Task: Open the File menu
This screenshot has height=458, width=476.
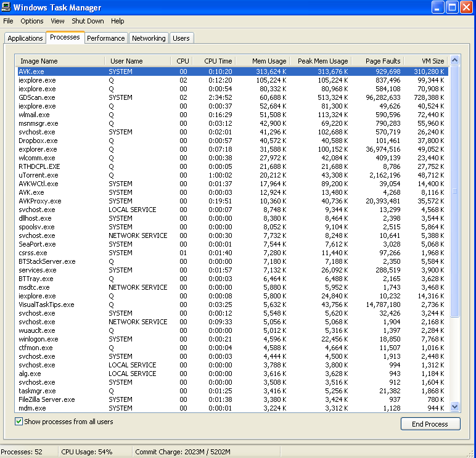Action: pos(8,21)
